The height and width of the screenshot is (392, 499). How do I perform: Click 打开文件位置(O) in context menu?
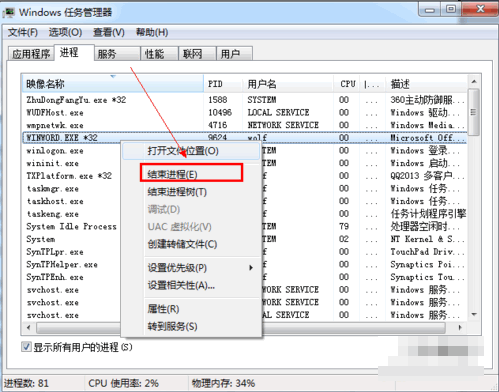pyautogui.click(x=191, y=151)
